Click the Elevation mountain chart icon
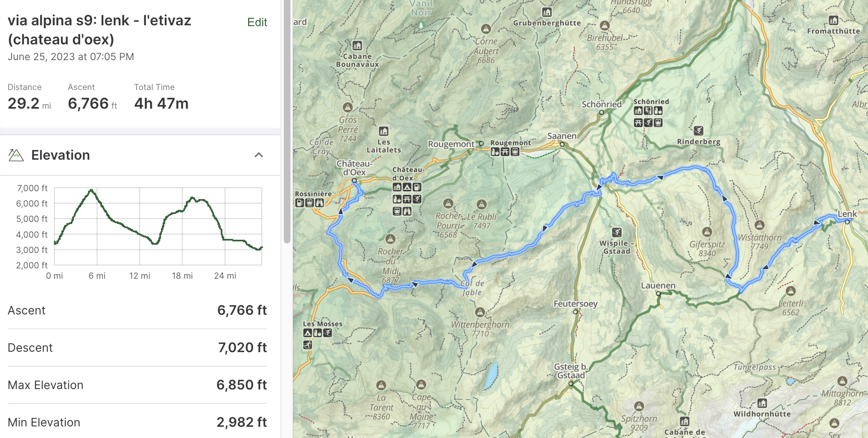This screenshot has height=438, width=868. pos(16,155)
